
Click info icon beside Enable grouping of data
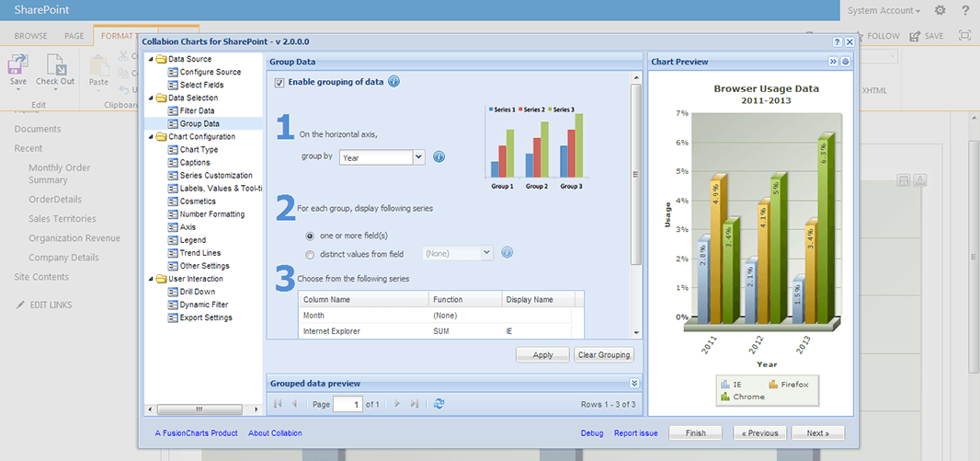[393, 81]
